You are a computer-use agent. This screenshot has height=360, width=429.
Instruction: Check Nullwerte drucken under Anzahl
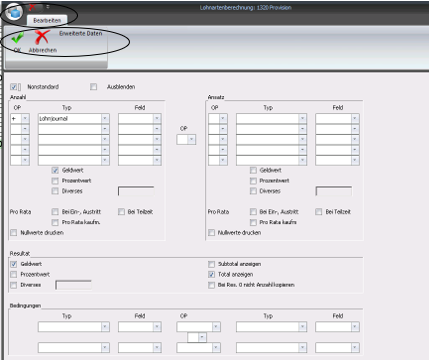[x=14, y=233]
